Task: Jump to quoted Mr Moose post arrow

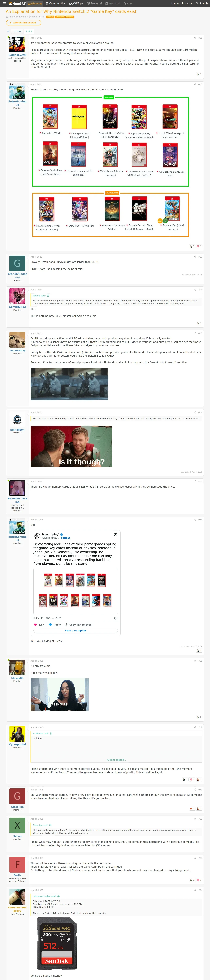Action: click(51, 734)
